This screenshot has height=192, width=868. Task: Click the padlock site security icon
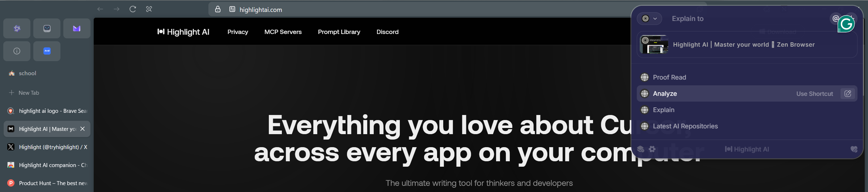point(218,9)
